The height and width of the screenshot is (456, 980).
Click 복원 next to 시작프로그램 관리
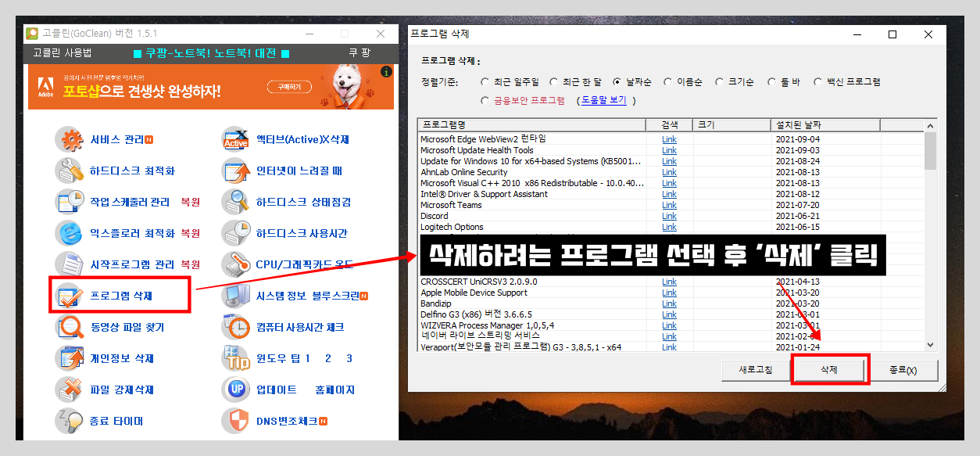[190, 264]
